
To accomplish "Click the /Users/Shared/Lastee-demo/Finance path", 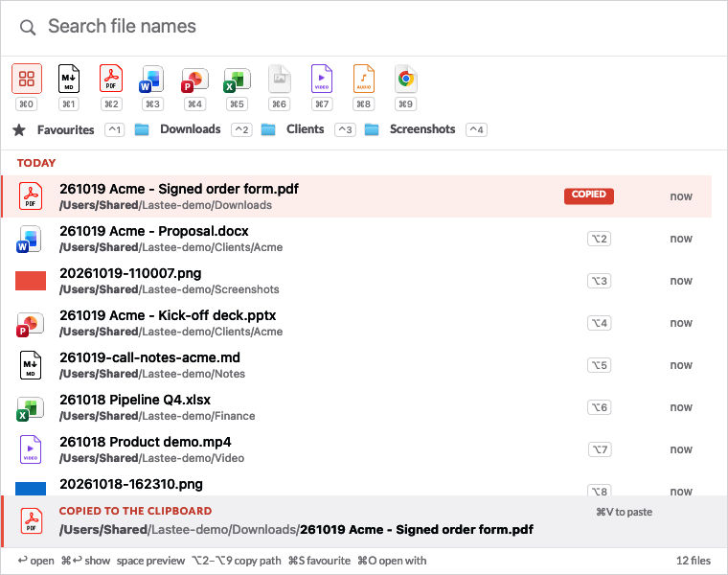I will pyautogui.click(x=157, y=416).
